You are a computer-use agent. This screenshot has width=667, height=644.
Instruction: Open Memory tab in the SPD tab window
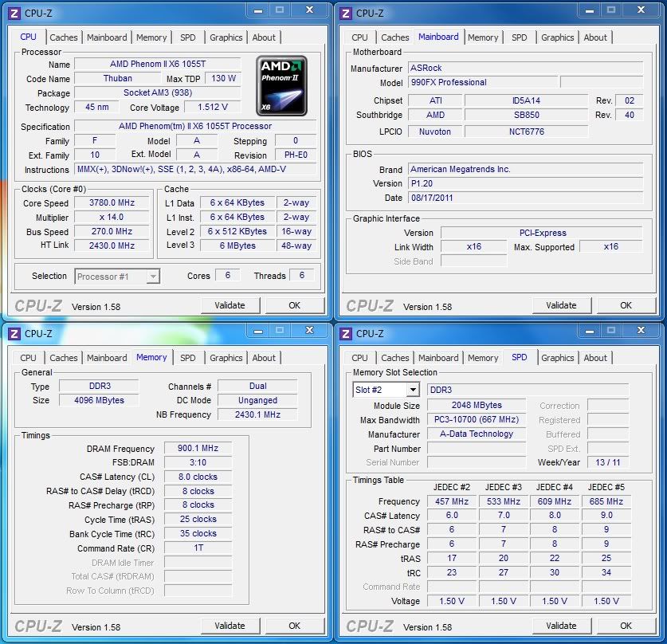pyautogui.click(x=483, y=358)
